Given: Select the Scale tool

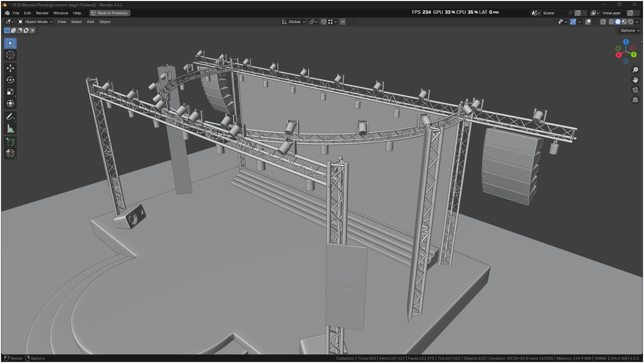Looking at the screenshot, I should click(10, 92).
